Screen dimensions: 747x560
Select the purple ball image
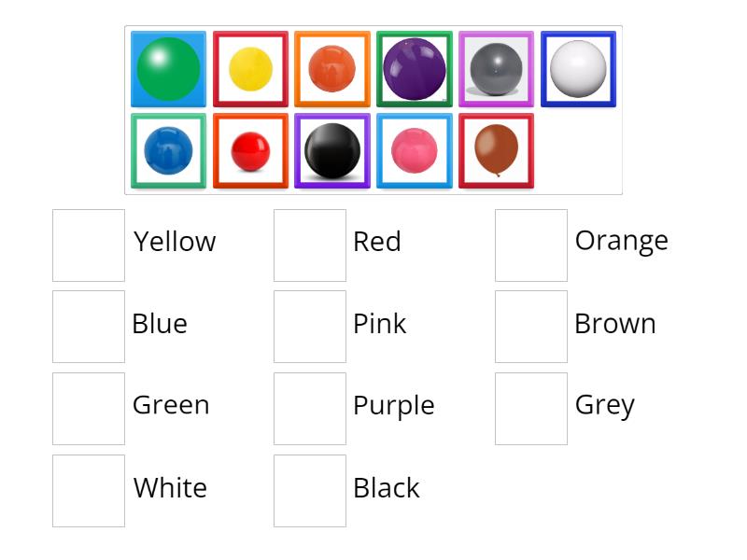coord(415,69)
